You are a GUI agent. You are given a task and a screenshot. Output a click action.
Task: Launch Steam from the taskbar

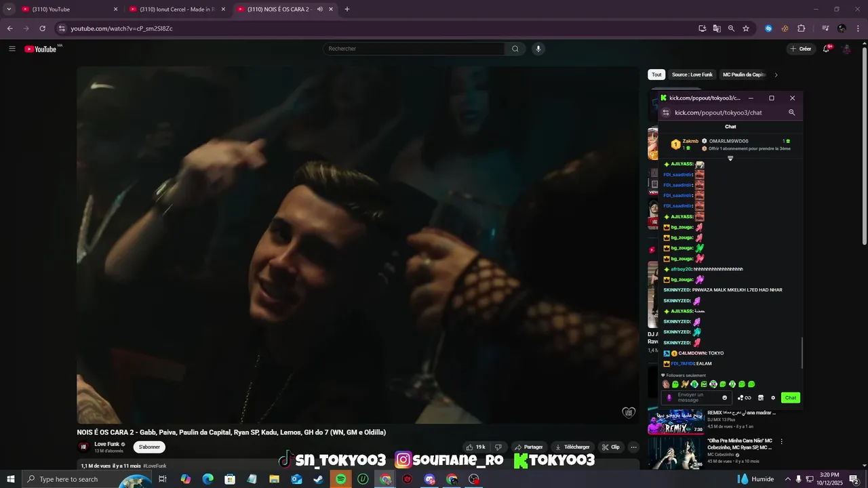(318, 479)
